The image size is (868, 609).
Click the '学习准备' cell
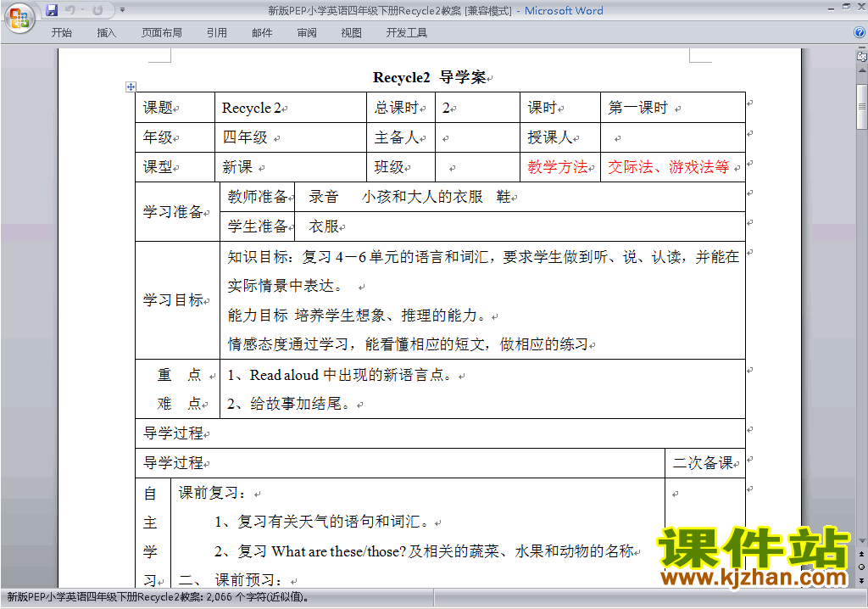coord(177,212)
